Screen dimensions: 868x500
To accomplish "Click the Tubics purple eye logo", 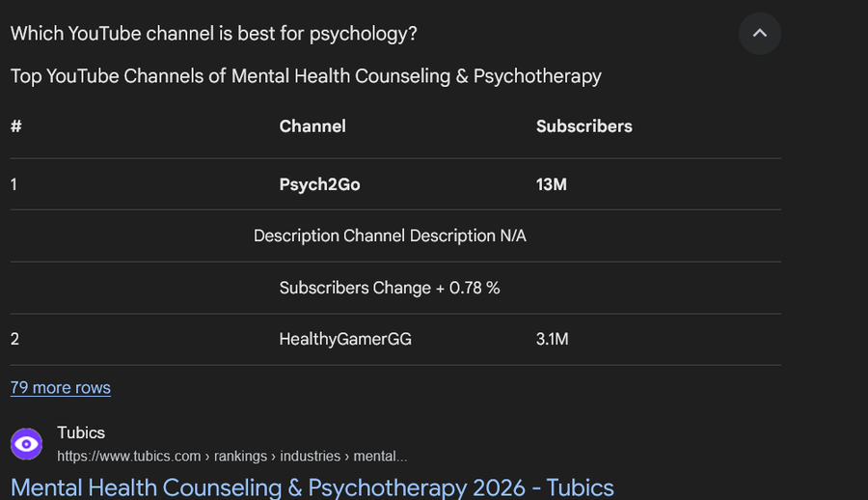I will tap(27, 444).
